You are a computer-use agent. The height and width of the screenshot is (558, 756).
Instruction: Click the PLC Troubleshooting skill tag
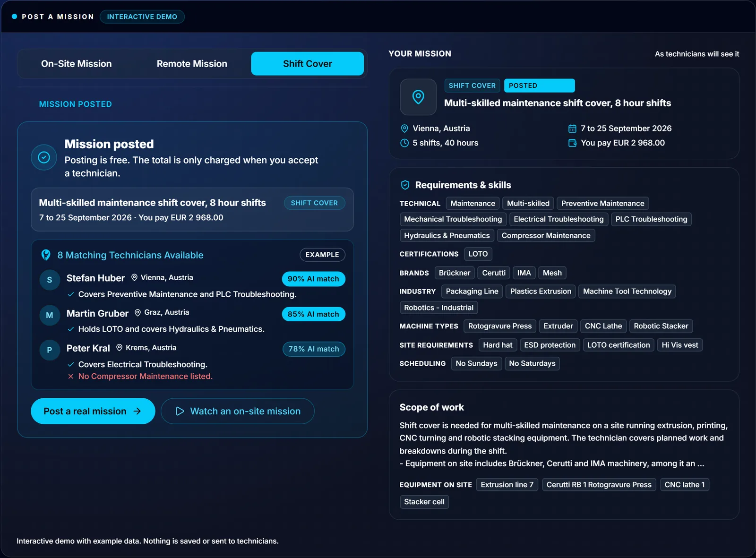(651, 219)
